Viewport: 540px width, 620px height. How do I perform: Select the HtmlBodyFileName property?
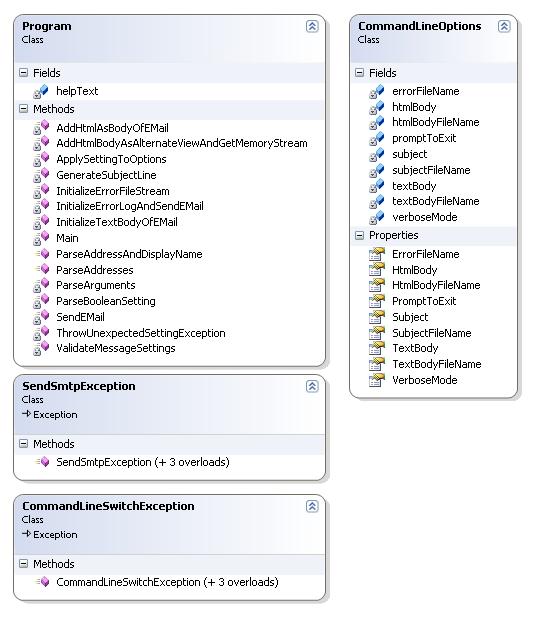pos(436,285)
